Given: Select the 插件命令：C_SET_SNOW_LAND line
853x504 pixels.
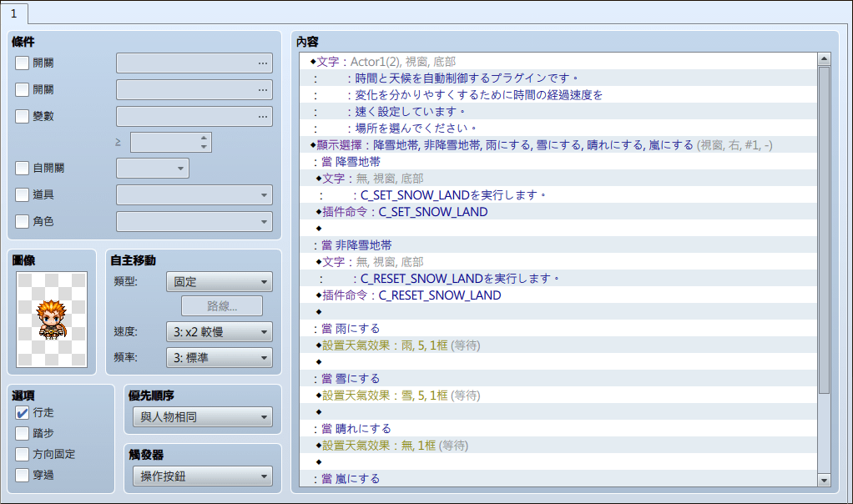Looking at the screenshot, I should coord(558,211).
